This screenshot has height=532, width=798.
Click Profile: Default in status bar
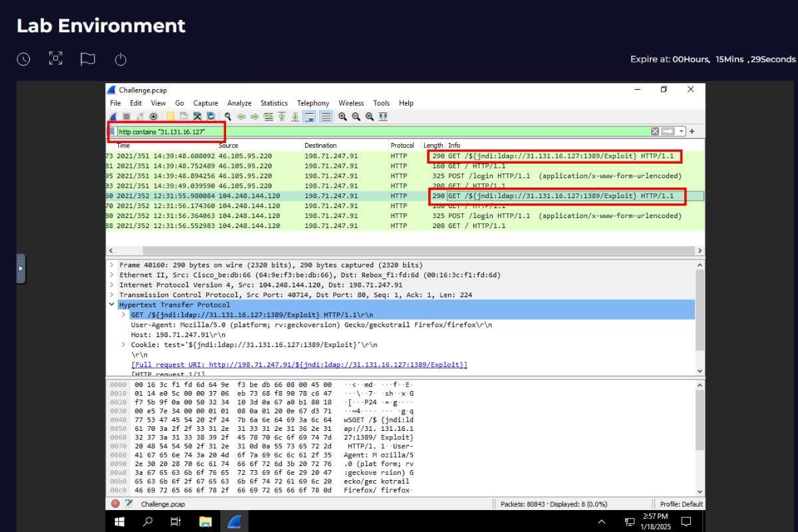click(681, 504)
